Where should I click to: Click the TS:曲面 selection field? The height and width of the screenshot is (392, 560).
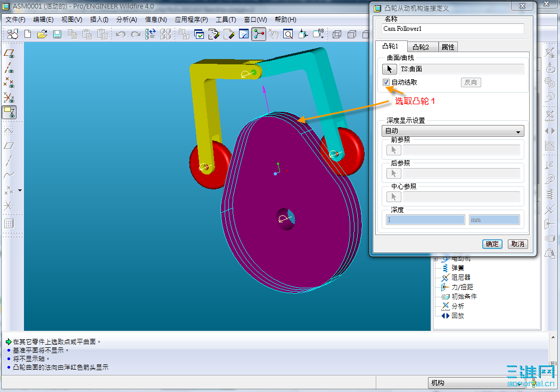coord(461,69)
